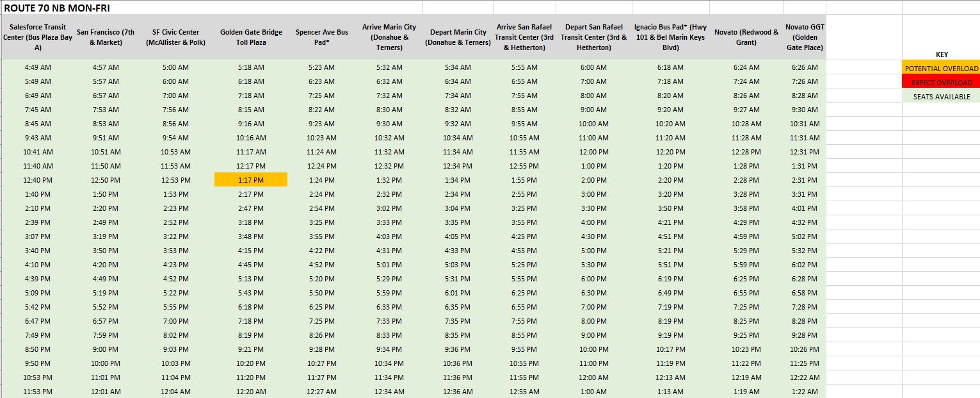Select the red EXPECT OVERLOAD key cell

(x=941, y=83)
